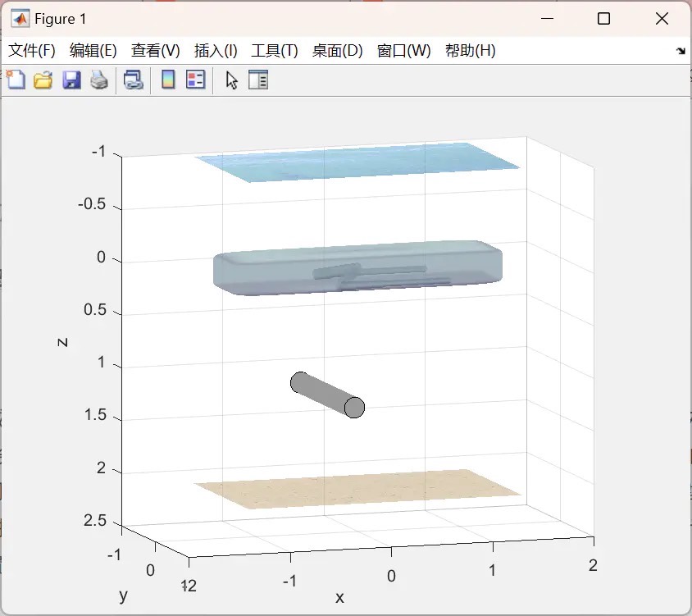
Task: Open the 窗口(W) menu
Action: point(404,50)
